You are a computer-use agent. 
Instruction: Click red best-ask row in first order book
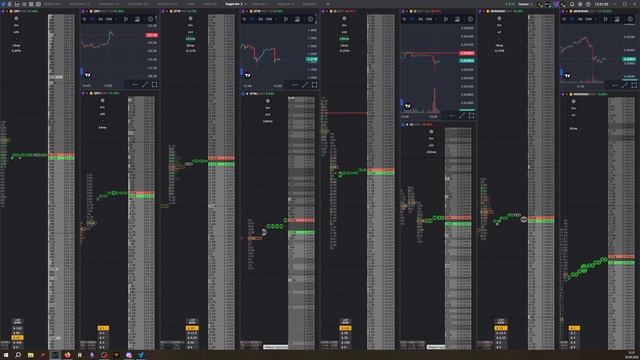point(61,155)
